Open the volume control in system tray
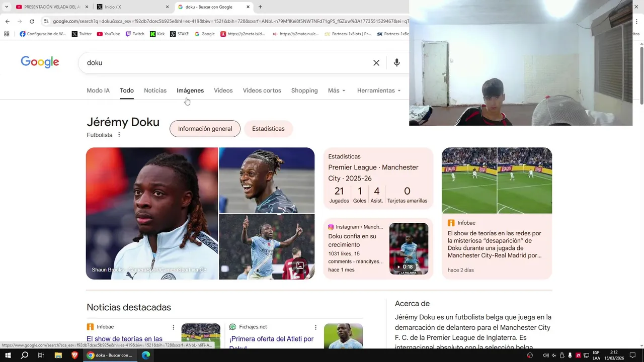This screenshot has height=362, width=644. tap(546, 355)
